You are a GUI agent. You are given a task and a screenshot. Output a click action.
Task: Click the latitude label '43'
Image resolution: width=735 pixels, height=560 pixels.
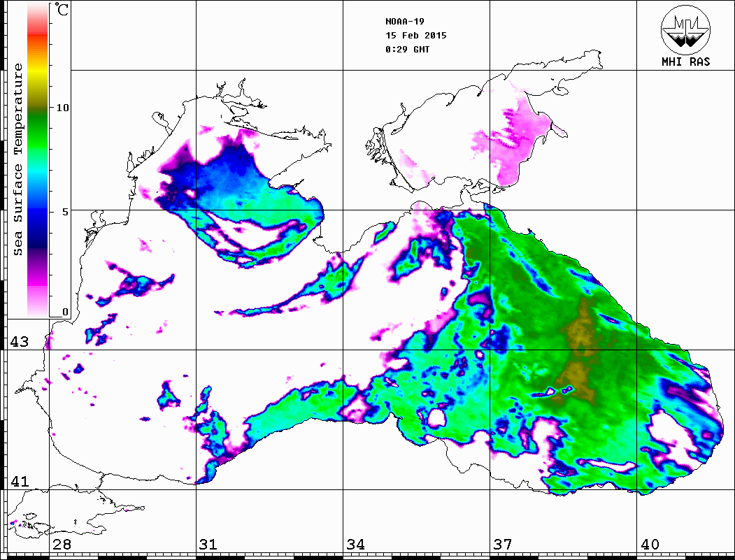pos(20,342)
